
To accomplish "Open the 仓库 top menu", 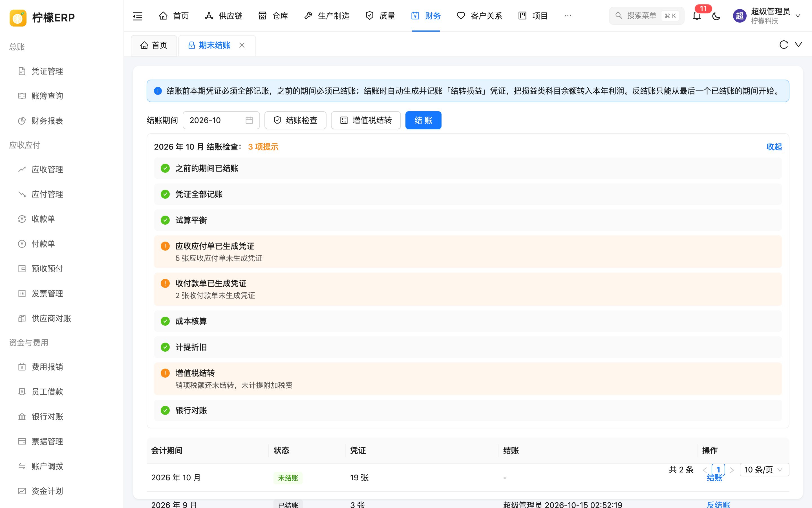I will (273, 16).
